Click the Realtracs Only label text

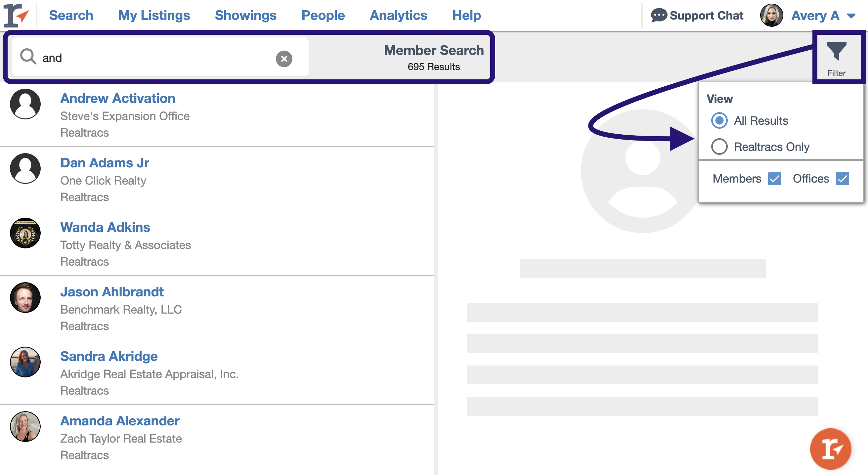click(x=772, y=147)
